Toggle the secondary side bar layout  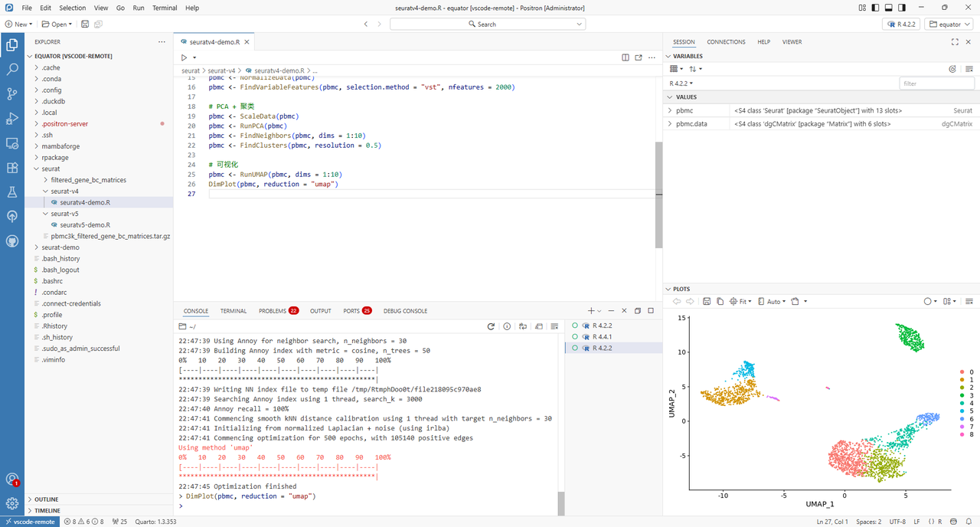pyautogui.click(x=903, y=8)
